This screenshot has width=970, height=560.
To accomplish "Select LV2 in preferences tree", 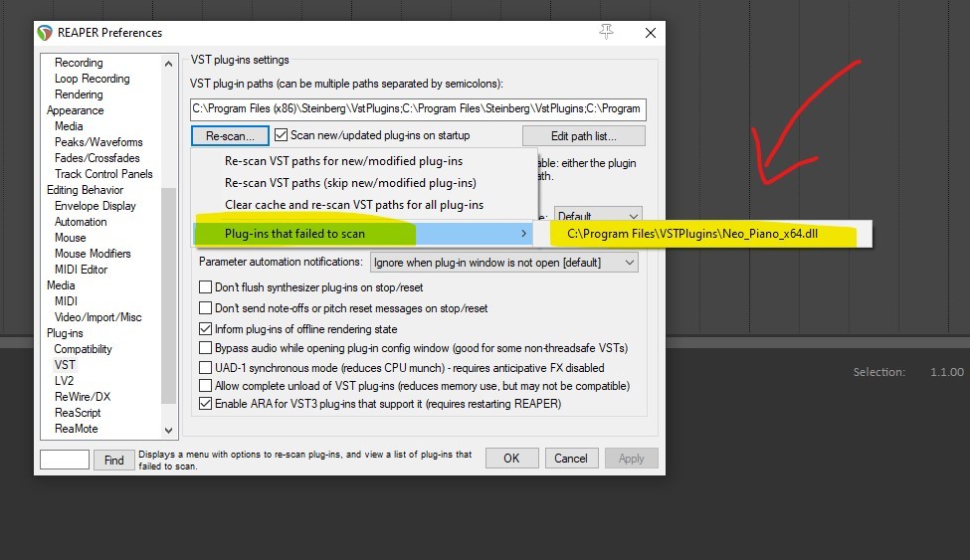I will 64,381.
